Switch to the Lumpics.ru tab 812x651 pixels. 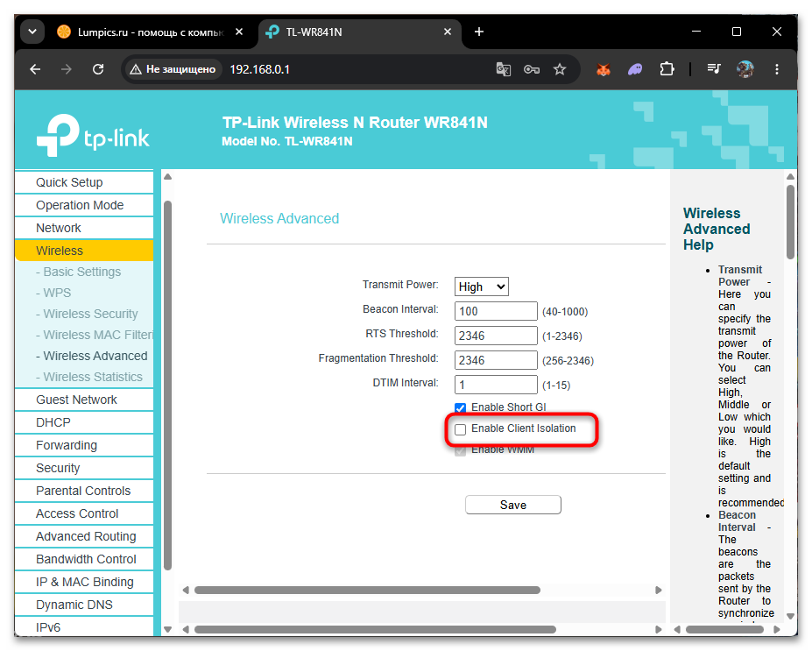(x=150, y=32)
